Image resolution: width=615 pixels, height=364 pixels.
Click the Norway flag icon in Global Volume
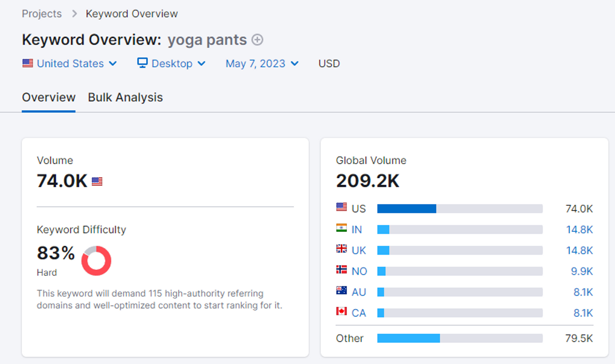click(x=341, y=270)
